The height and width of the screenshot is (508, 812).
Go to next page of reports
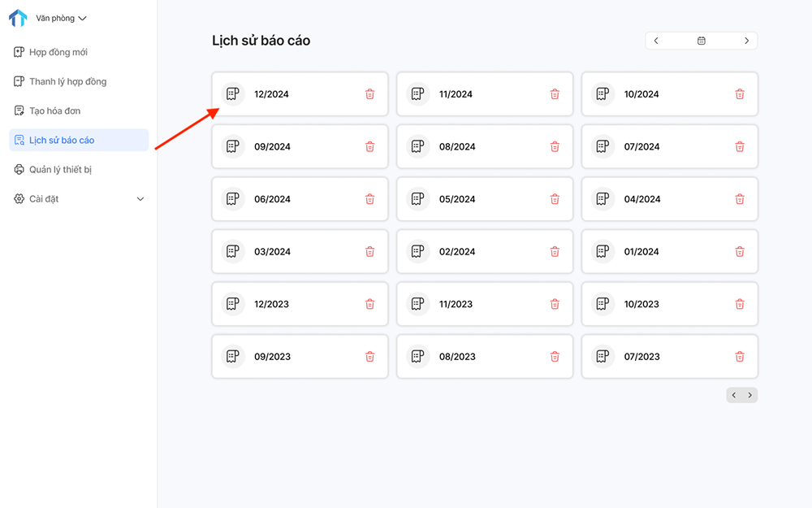click(750, 395)
